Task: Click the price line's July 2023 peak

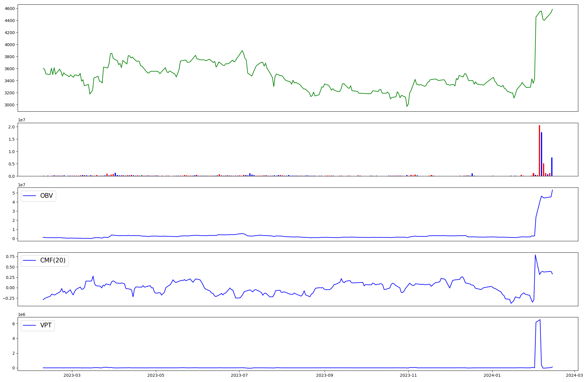Action: coord(242,51)
